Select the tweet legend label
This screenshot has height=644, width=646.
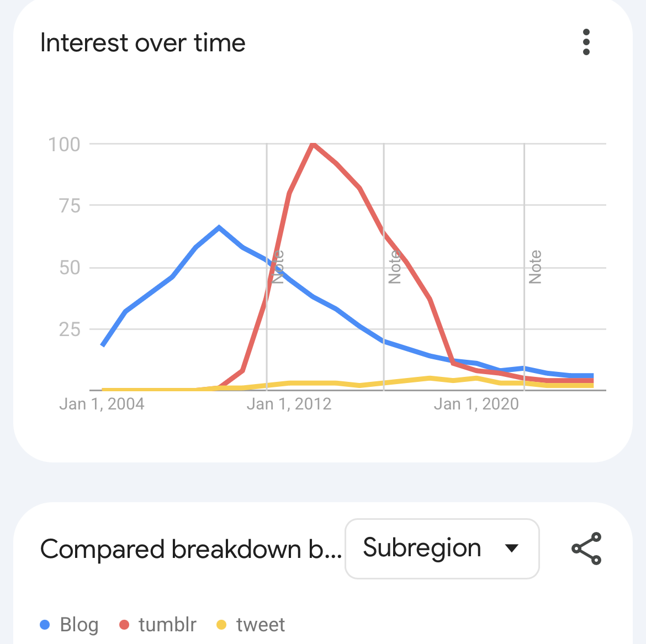(x=260, y=625)
